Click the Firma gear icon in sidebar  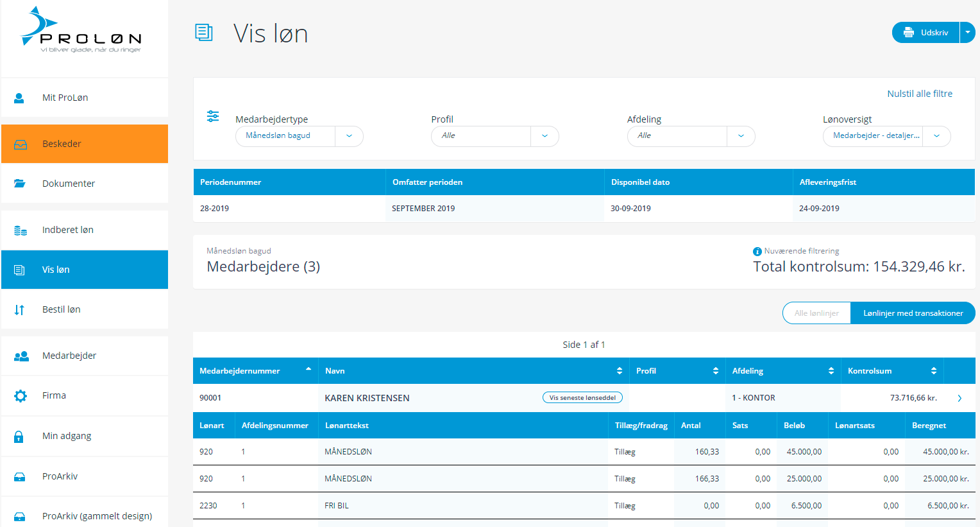coord(21,396)
